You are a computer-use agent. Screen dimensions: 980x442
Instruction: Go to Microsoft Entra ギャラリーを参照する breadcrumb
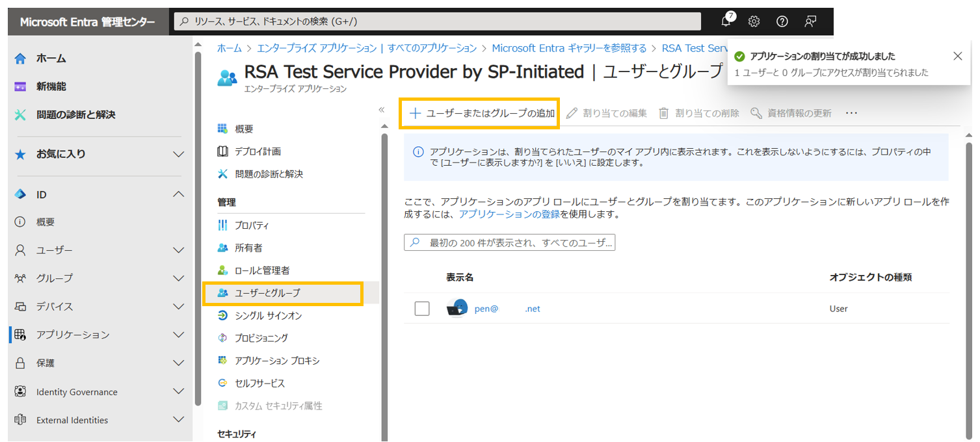click(569, 48)
